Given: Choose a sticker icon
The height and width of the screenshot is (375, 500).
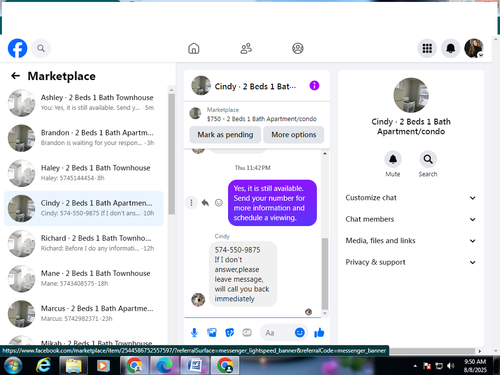Looking at the screenshot, I should [229, 332].
